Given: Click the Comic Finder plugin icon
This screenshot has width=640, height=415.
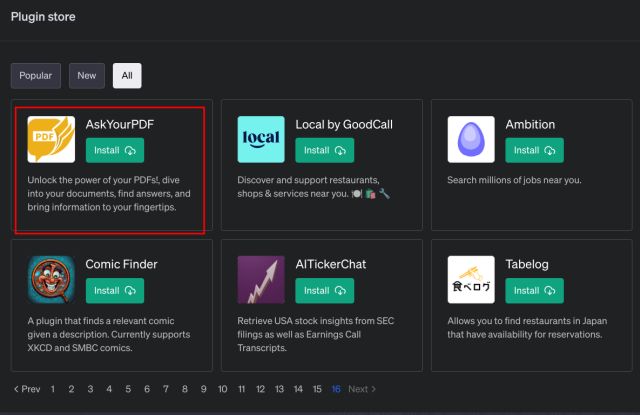Looking at the screenshot, I should (x=51, y=279).
